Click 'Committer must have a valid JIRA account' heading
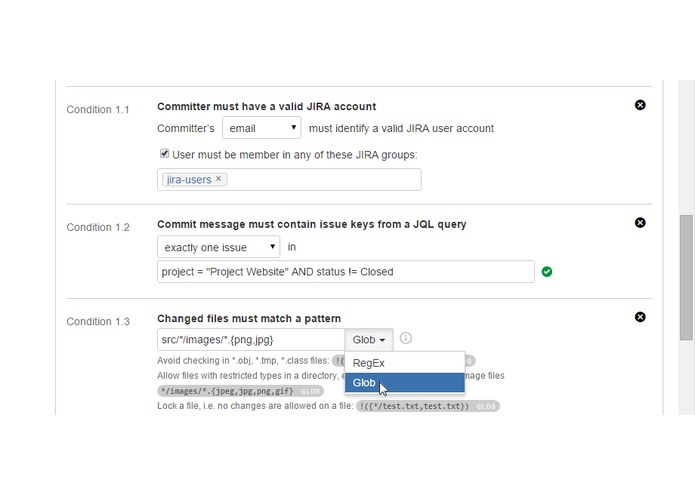Screen dimensions: 695x494 click(x=266, y=106)
